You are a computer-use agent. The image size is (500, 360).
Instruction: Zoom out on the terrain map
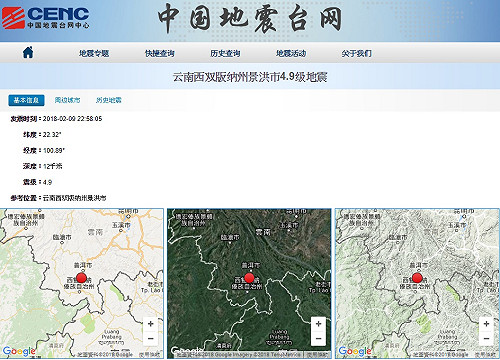[486, 339]
